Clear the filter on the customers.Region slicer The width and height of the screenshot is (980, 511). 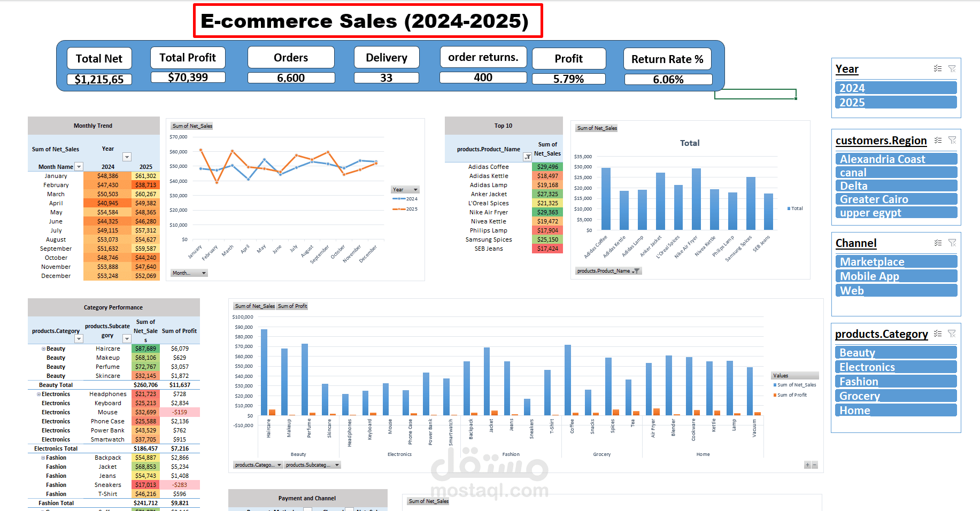pyautogui.click(x=952, y=140)
